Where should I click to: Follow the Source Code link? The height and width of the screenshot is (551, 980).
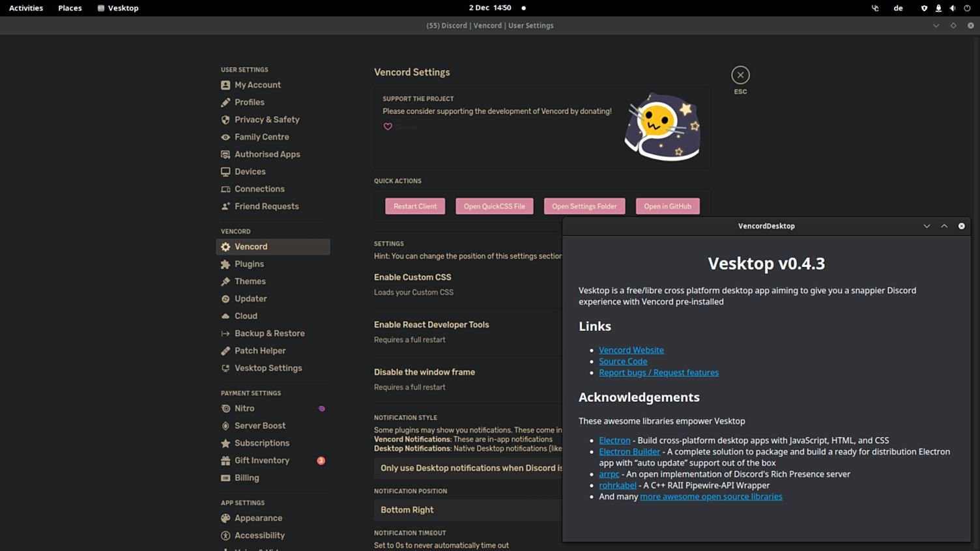622,361
